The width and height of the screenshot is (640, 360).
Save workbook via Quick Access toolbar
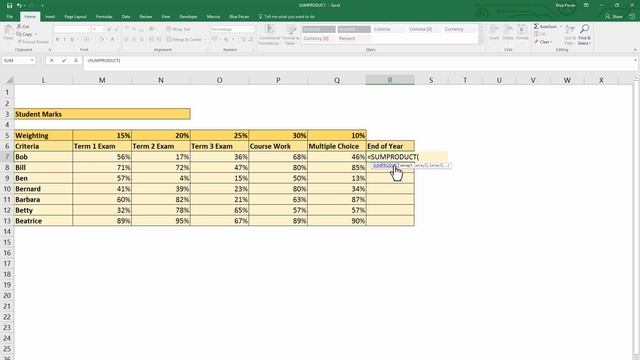tap(9, 5)
